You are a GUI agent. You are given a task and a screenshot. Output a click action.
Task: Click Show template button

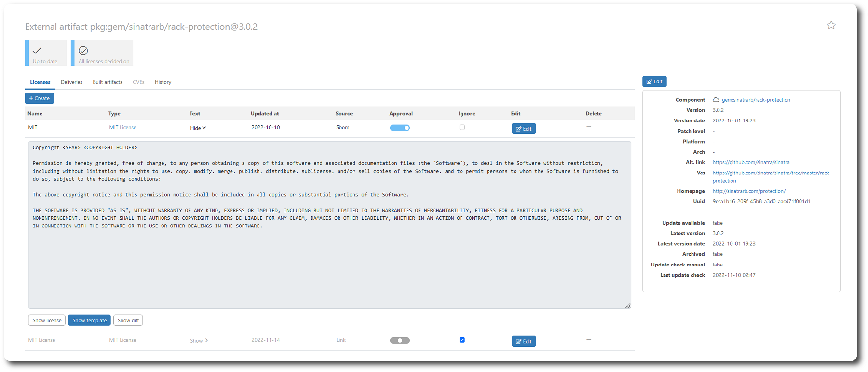[x=89, y=320]
